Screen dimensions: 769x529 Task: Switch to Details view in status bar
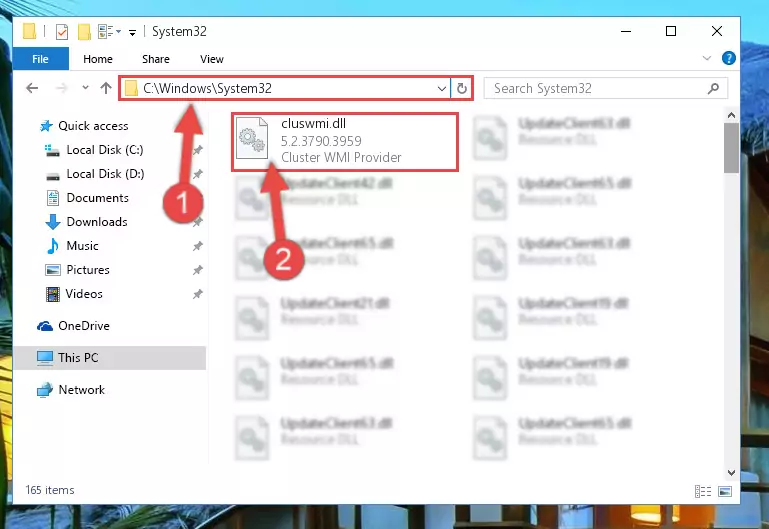click(x=703, y=491)
